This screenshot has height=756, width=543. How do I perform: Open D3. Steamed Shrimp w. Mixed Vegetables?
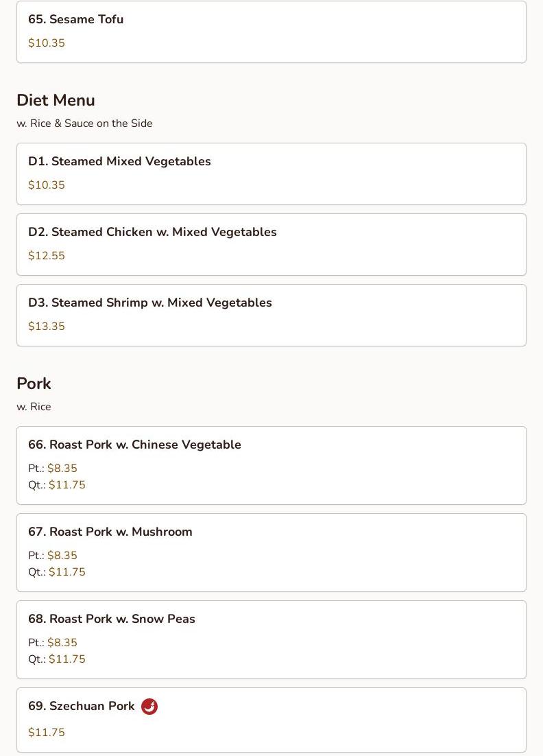[x=271, y=316]
